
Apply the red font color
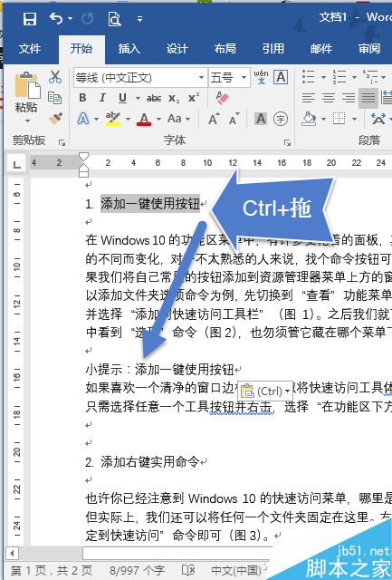pyautogui.click(x=144, y=119)
